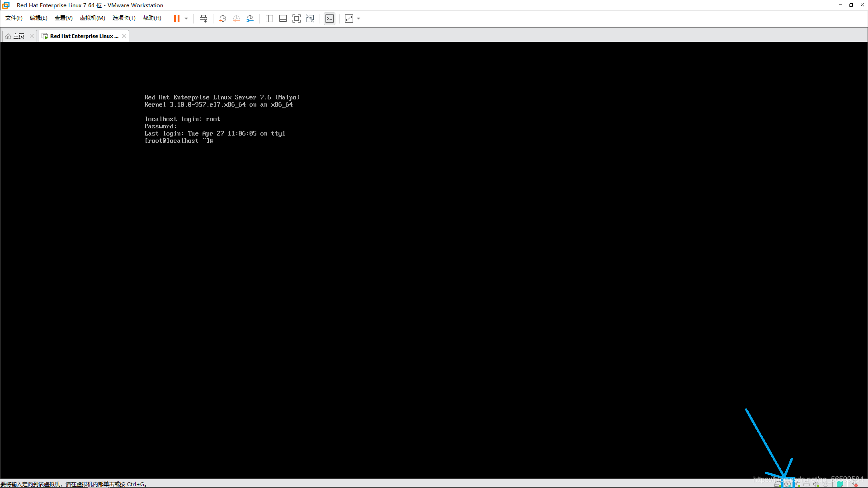This screenshot has width=868, height=488.
Task: Open the 查看(V) menu
Action: point(64,18)
